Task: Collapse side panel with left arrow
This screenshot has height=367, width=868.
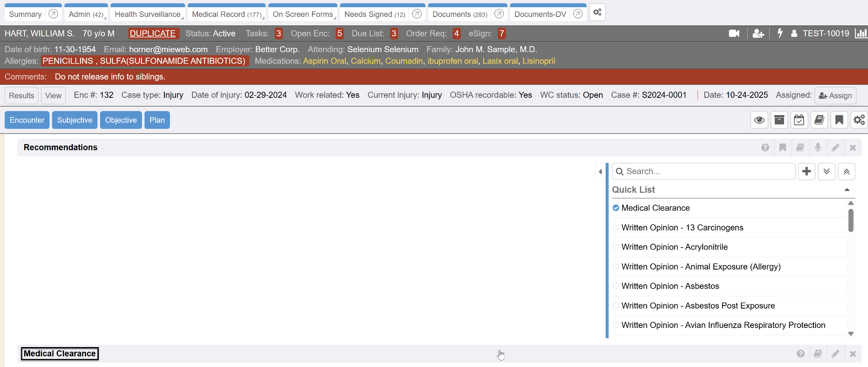Action: pyautogui.click(x=600, y=172)
